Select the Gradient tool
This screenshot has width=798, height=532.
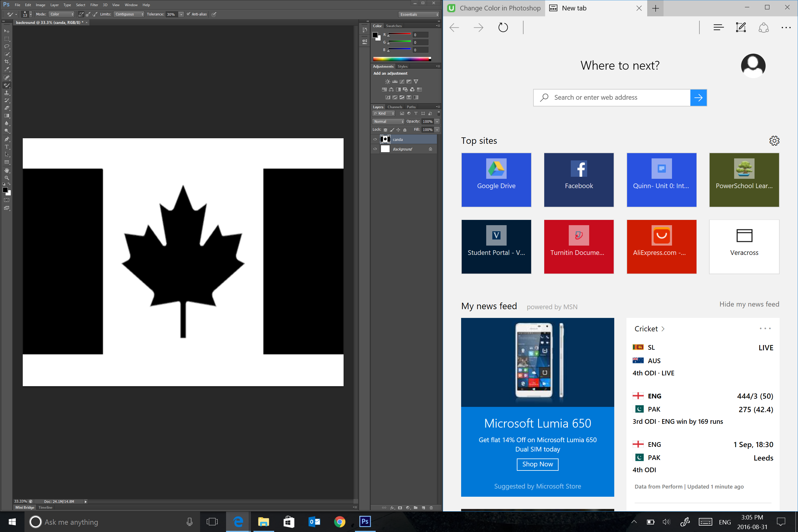7,116
